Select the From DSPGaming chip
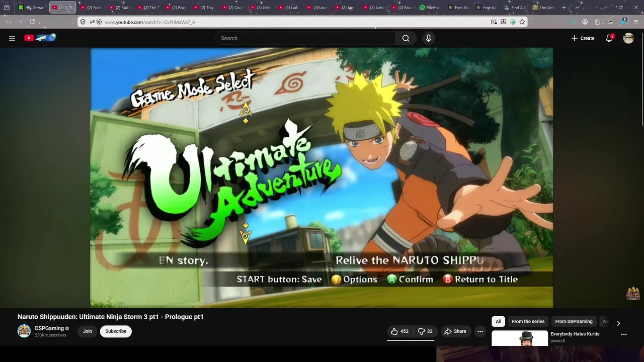 click(x=574, y=322)
